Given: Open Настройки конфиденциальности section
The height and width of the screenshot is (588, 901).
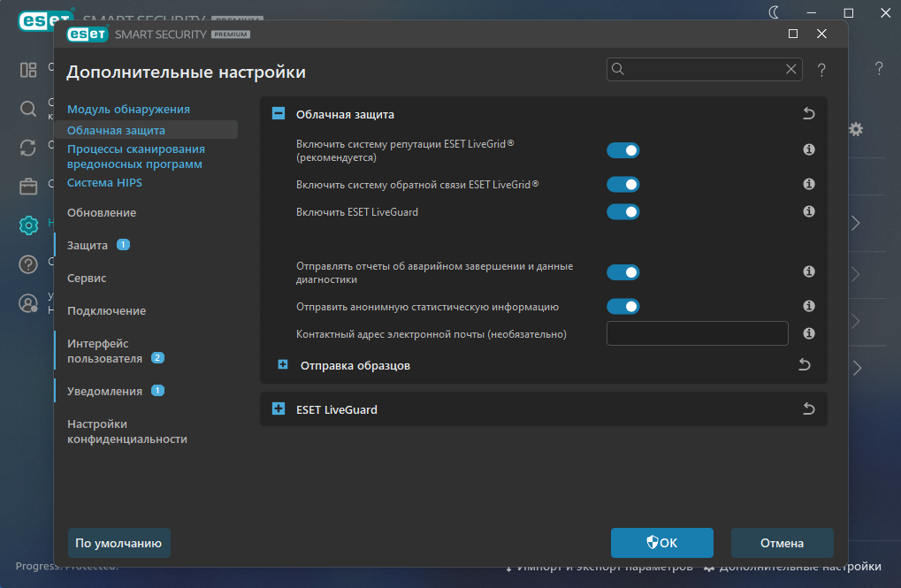Looking at the screenshot, I should [127, 431].
